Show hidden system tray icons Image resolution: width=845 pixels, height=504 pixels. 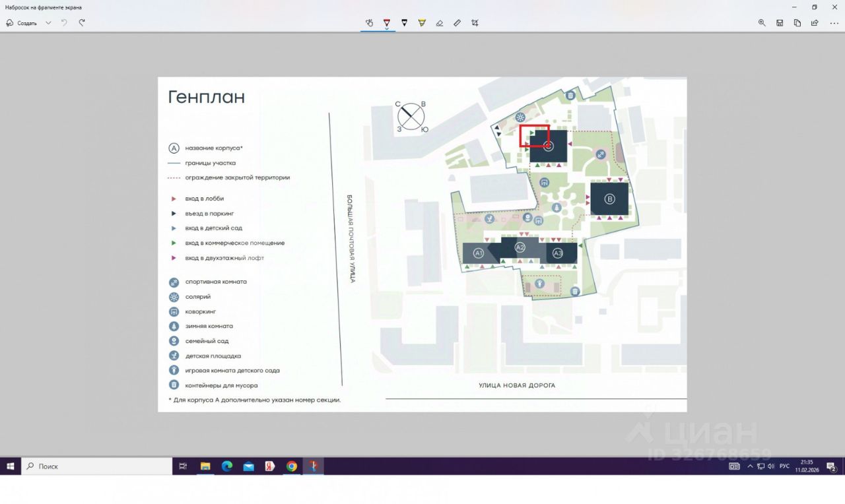point(751,466)
